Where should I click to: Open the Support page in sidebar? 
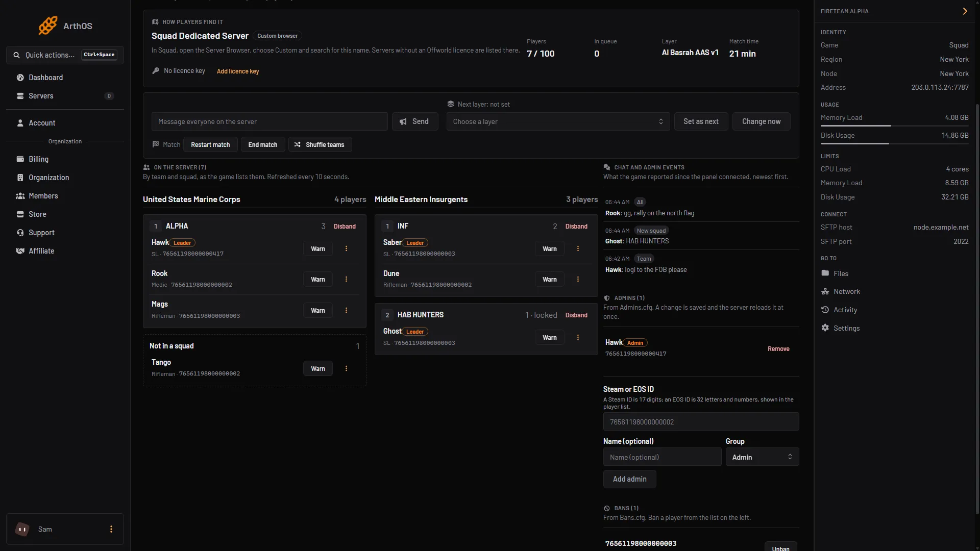point(65,233)
